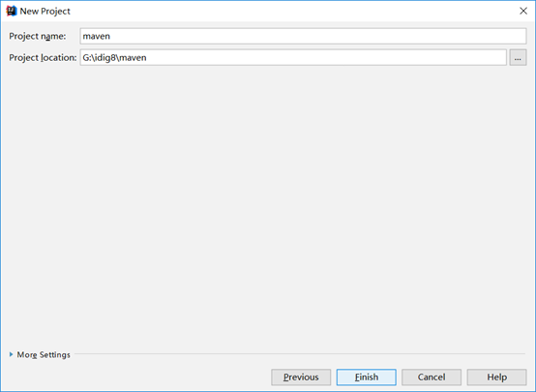Close the New Project window
The height and width of the screenshot is (392, 536).
click(523, 11)
